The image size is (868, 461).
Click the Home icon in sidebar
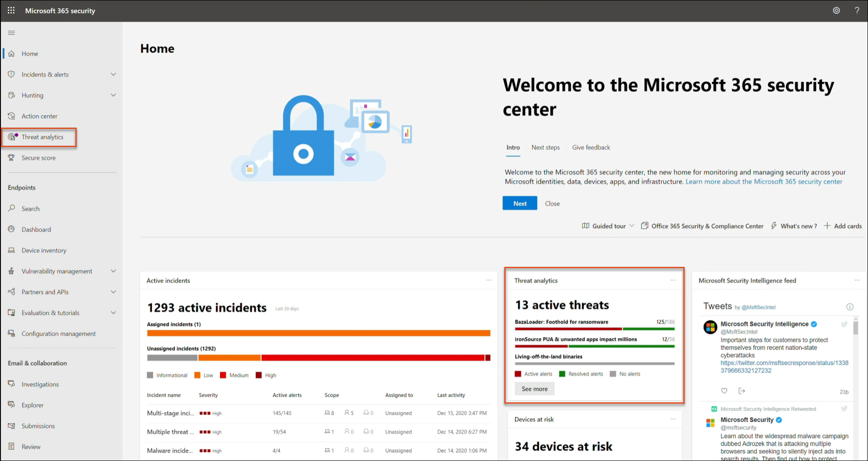click(12, 54)
